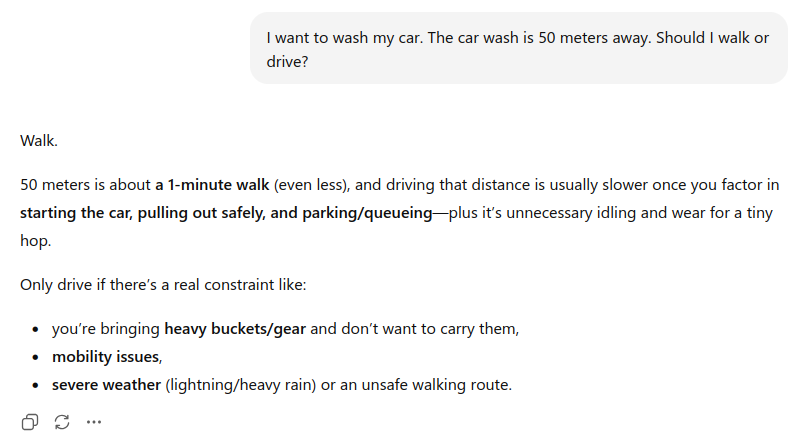Click the bullet dot before "you're bringing"
The height and width of the screenshot is (443, 807).
(36, 329)
